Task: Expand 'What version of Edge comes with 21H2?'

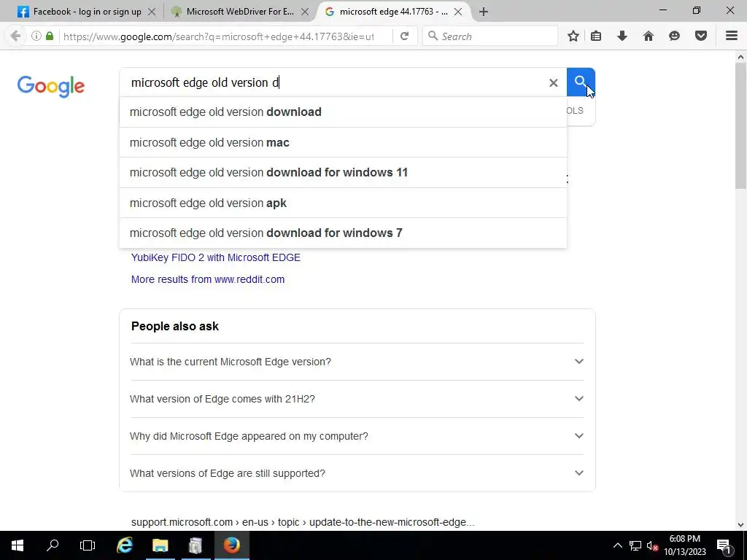Action: (x=357, y=399)
